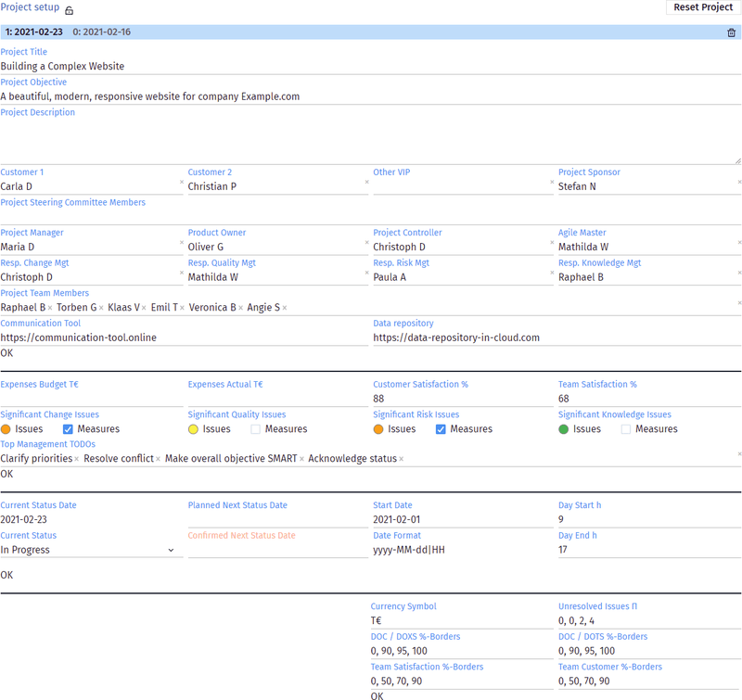
Task: Click the unlock icon beside Project setup
Action: click(x=70, y=10)
